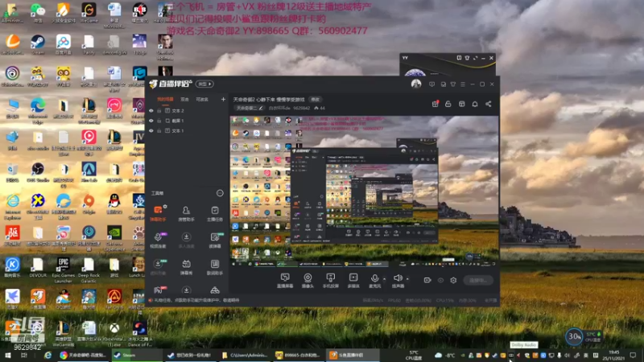Open the 弹幕秀 tool
Screen dimensions: 644x362
click(186, 267)
